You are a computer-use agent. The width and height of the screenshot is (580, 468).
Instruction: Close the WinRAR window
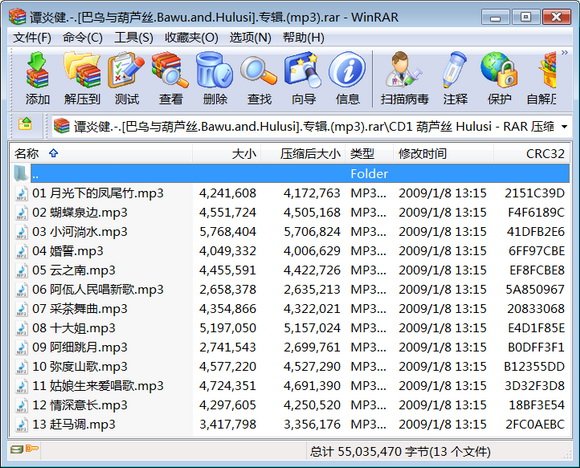(x=556, y=17)
